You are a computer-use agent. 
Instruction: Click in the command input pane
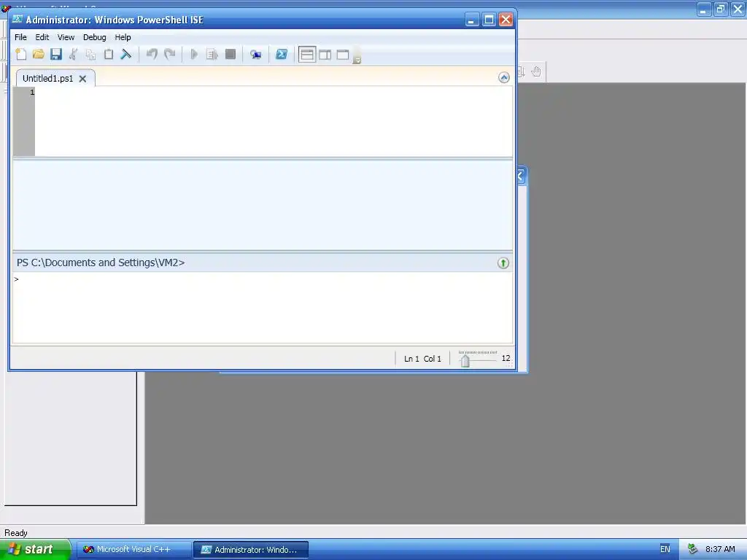pyautogui.click(x=263, y=307)
